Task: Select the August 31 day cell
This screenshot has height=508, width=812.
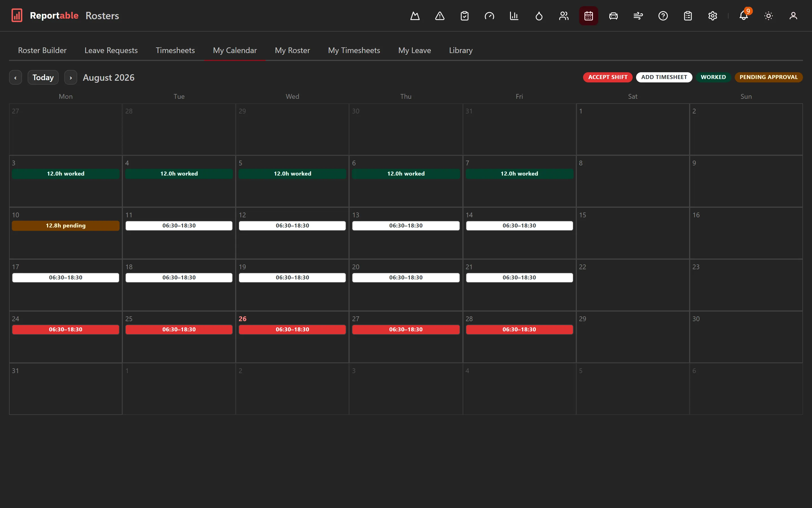Action: click(x=66, y=389)
